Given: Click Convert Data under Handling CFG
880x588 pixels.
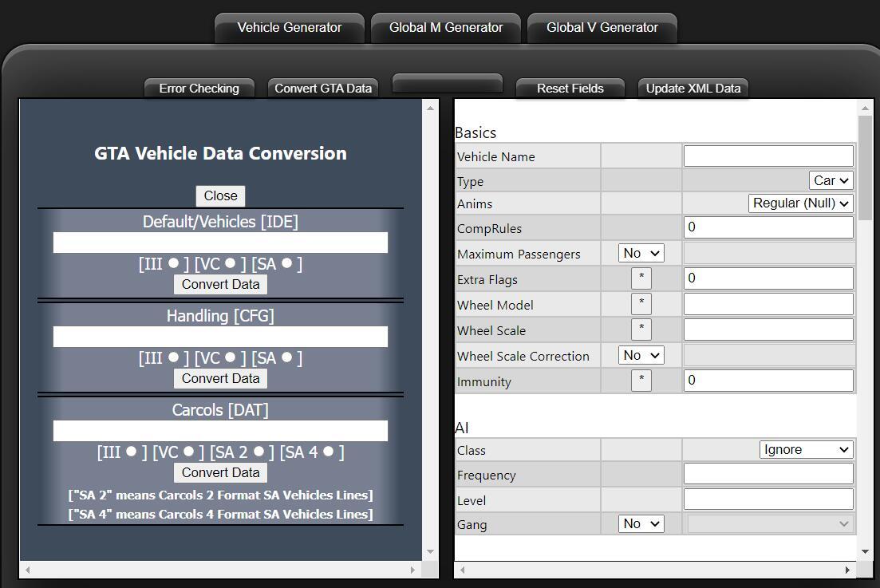Looking at the screenshot, I should coord(220,379).
